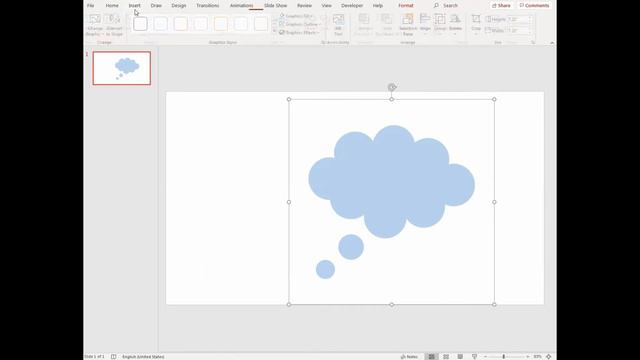Click Bring Forward

point(364,25)
